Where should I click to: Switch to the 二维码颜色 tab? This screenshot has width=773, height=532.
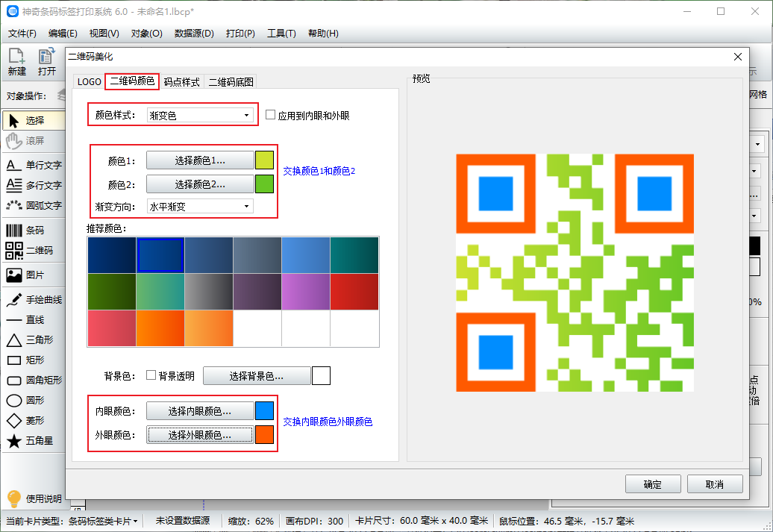pyautogui.click(x=132, y=81)
